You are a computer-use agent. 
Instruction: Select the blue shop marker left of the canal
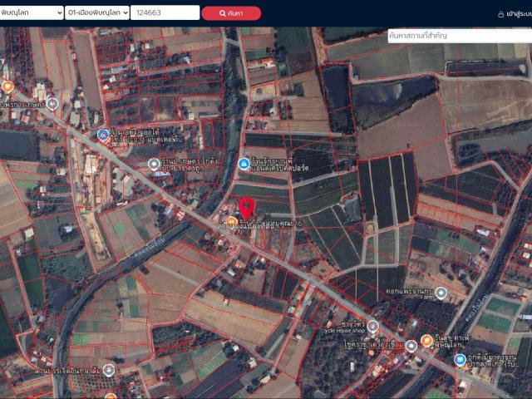coord(103,135)
